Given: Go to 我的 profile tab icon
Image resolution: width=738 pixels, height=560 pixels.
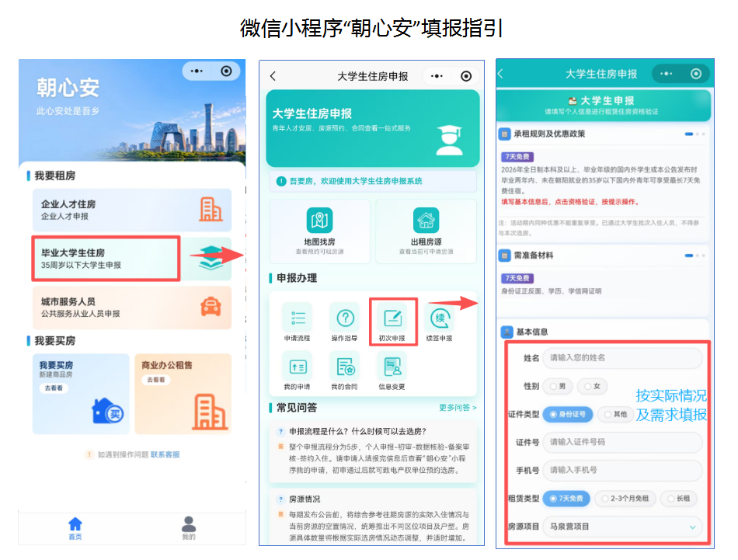Looking at the screenshot, I should pyautogui.click(x=189, y=523).
